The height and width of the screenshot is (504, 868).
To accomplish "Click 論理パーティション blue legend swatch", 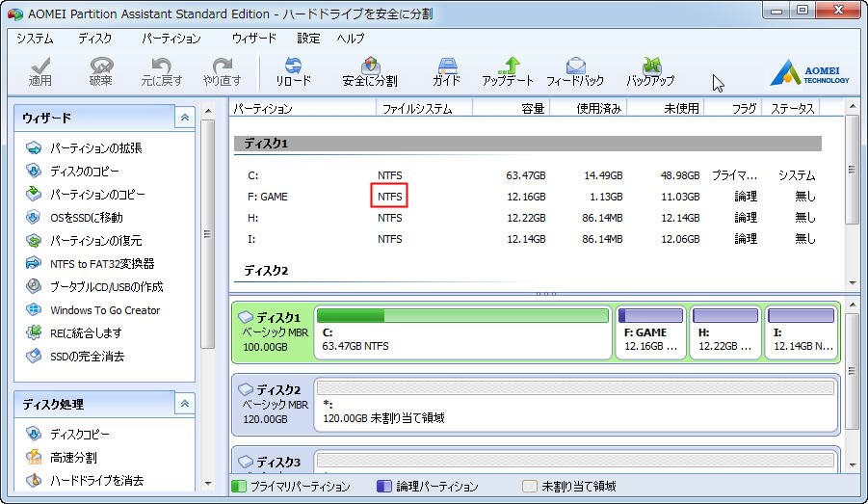I will pos(384,487).
